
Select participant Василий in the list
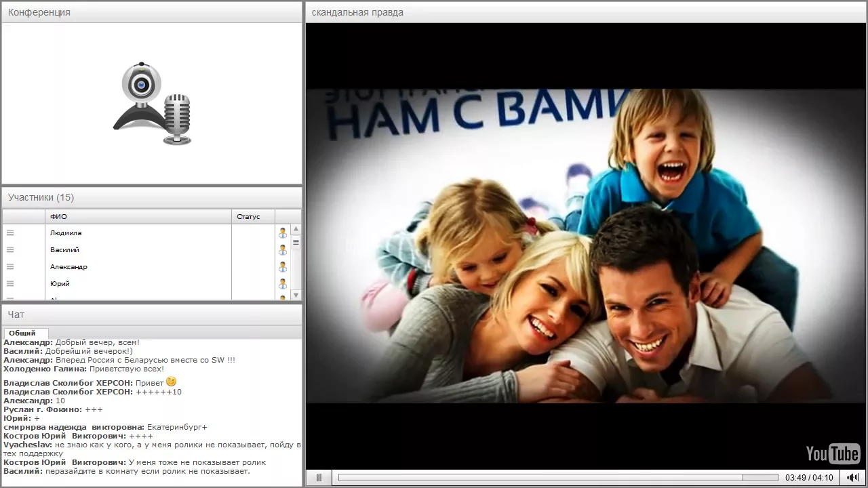click(64, 249)
